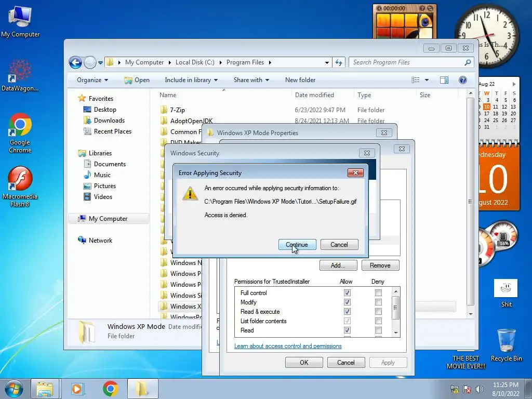Toggle the preview pane icon in Explorer

point(444,80)
